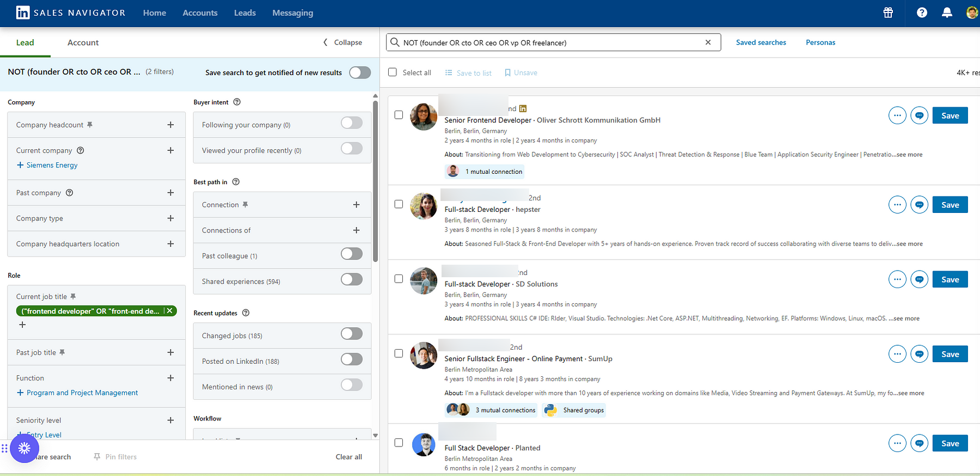Add another current job title with plus
This screenshot has height=476, width=980.
(22, 325)
